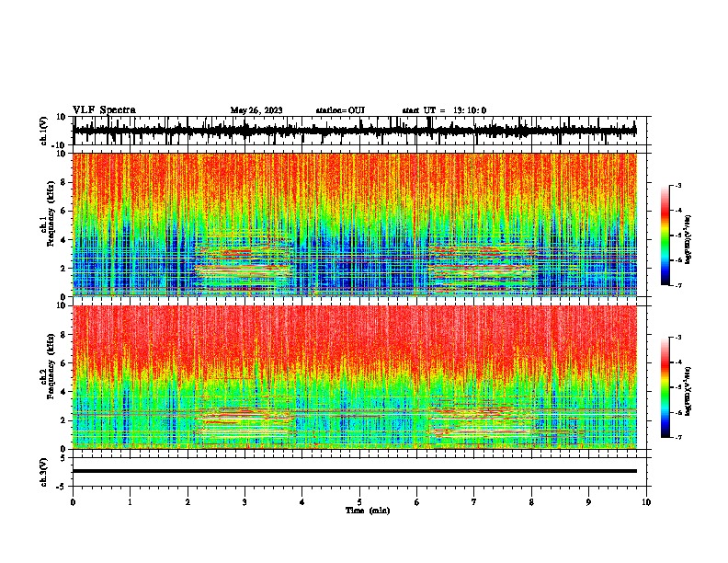Viewport: 728px width, 563px height.
Task: Click the "5" tick on the time axis
Action: click(359, 502)
